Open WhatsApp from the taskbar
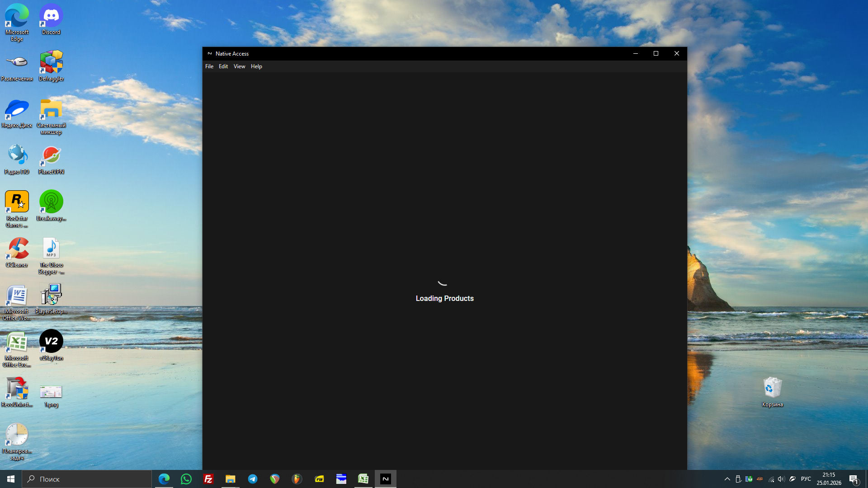This screenshot has width=868, height=488. [x=186, y=479]
